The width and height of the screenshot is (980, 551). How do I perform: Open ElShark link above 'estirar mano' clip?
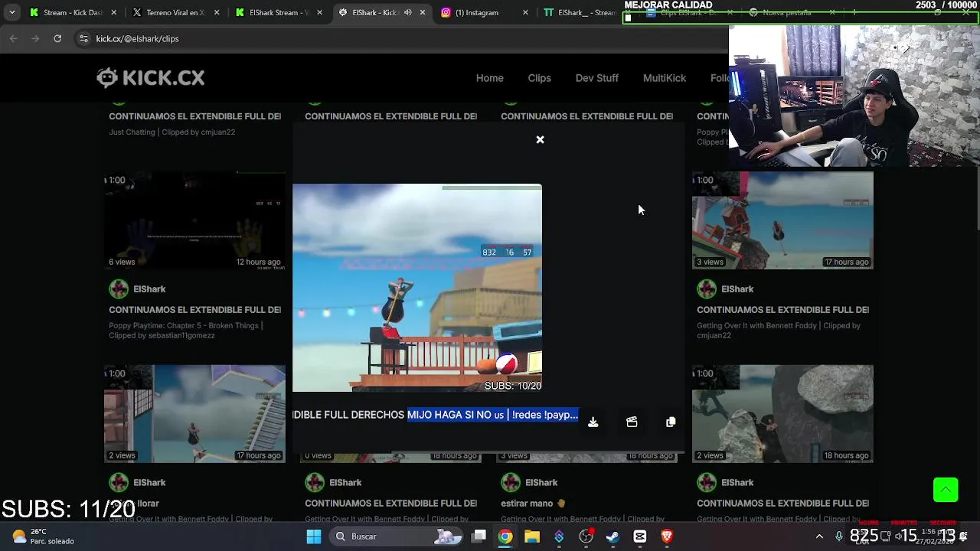click(541, 483)
